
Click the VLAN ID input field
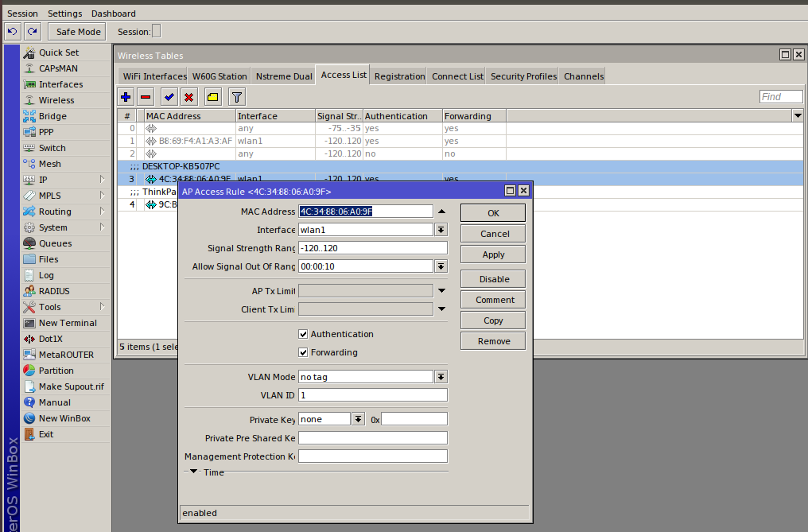[372, 395]
